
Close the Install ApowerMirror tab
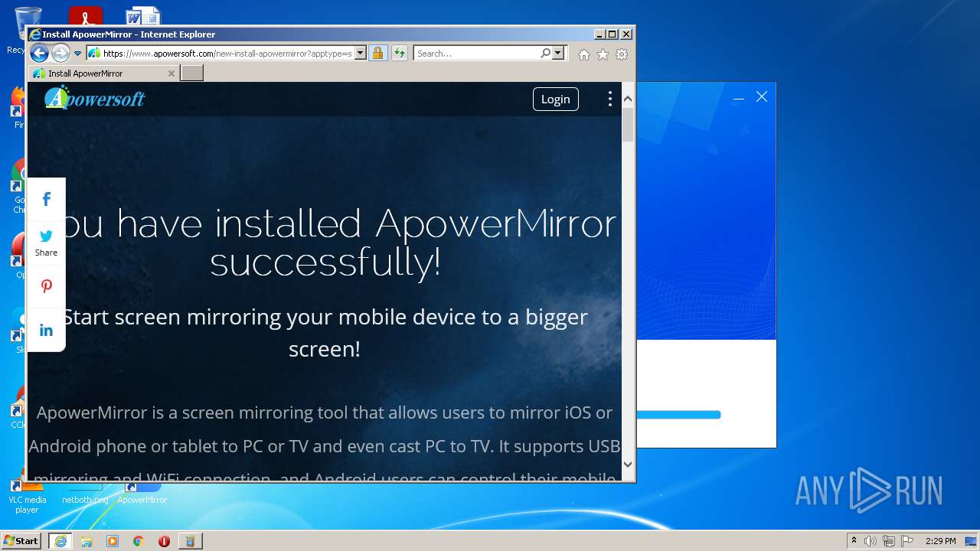point(171,73)
